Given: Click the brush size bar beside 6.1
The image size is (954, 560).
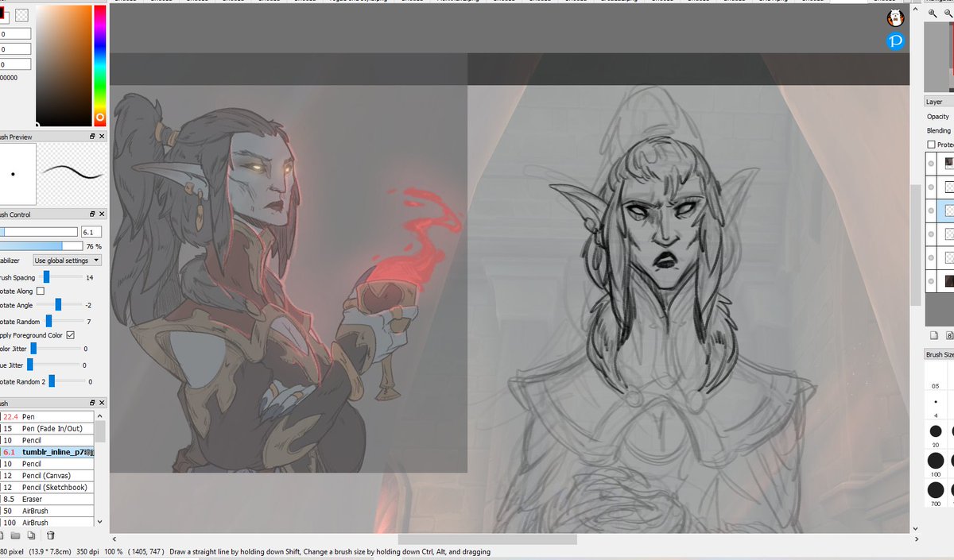Looking at the screenshot, I should 39,232.
